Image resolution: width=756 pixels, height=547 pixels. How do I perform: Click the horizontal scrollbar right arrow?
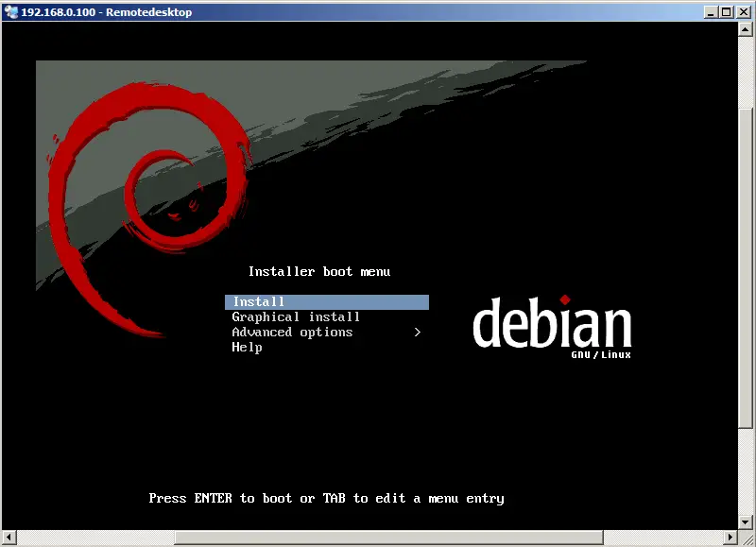730,537
